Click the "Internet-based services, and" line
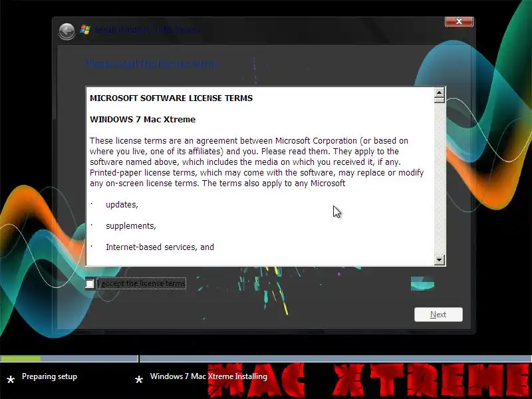 [160, 247]
